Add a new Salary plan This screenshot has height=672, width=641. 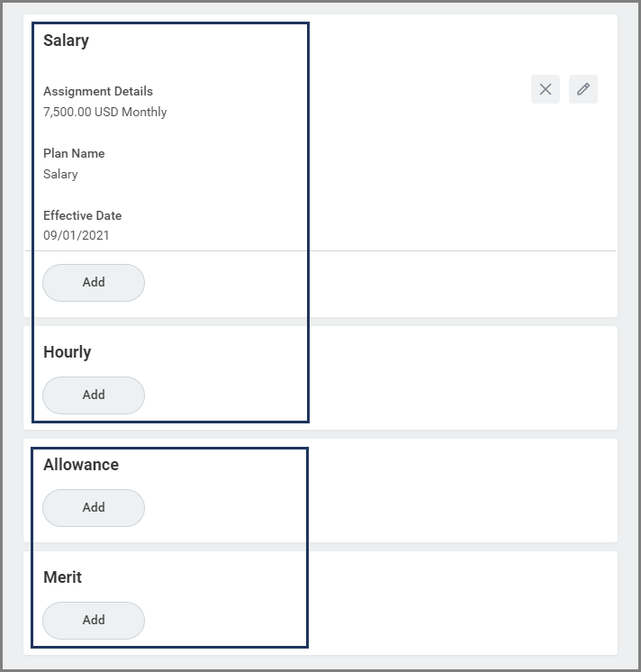[x=94, y=282]
